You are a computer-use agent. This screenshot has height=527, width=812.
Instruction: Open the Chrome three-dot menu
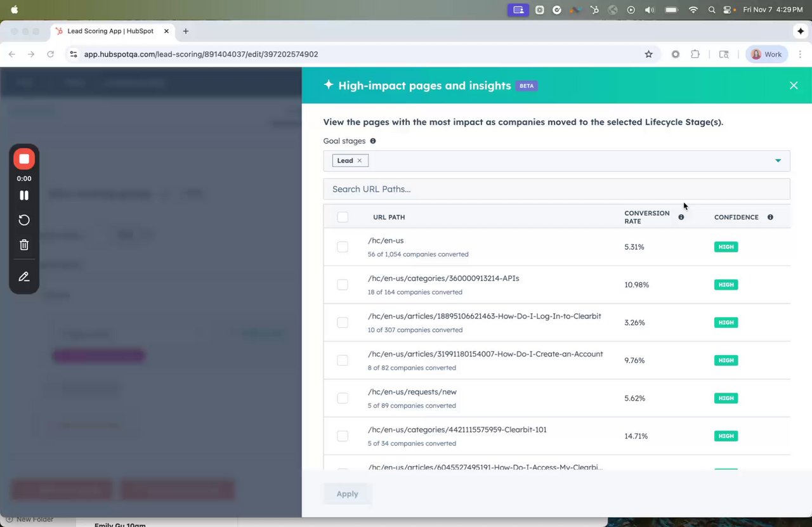pos(800,55)
